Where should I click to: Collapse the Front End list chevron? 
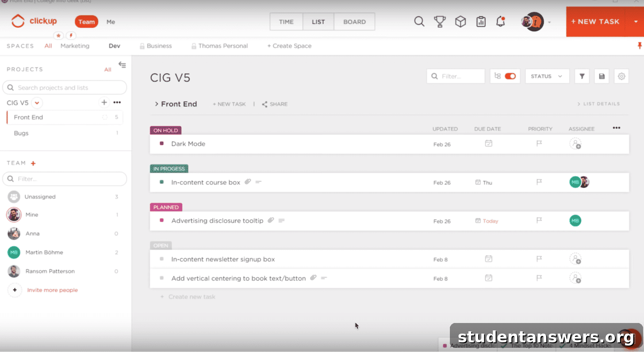click(156, 104)
